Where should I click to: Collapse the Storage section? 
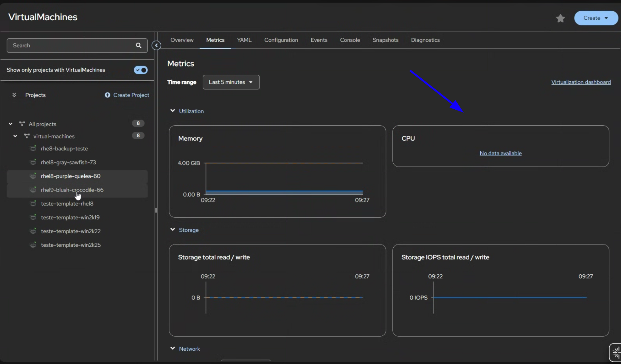click(x=173, y=230)
